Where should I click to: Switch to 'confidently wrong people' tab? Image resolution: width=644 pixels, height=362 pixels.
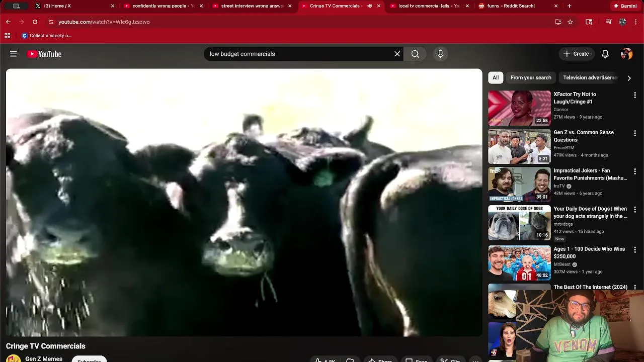click(x=162, y=6)
